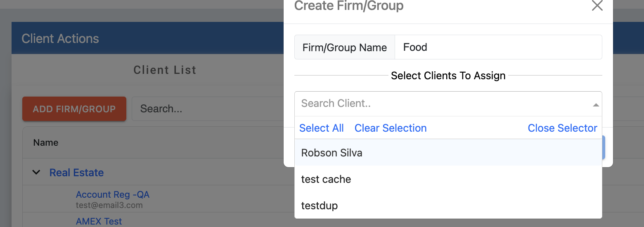
Task: Open the Account Reg -QA client
Action: pyautogui.click(x=112, y=194)
